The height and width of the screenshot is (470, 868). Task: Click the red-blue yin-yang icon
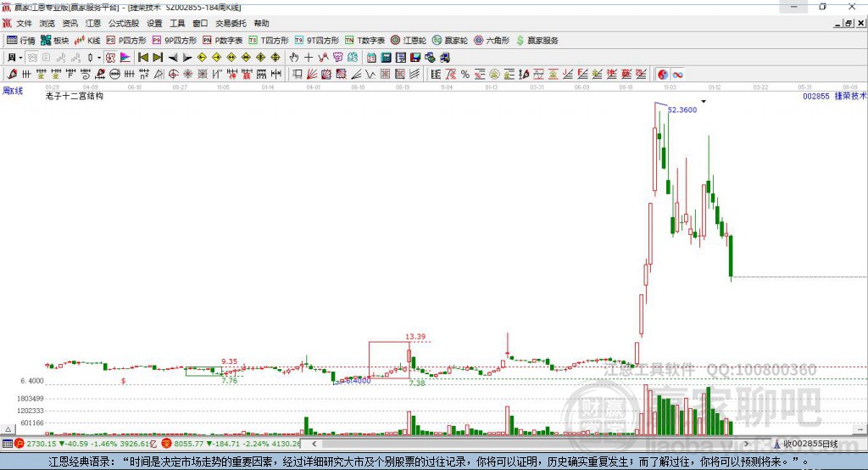(663, 75)
